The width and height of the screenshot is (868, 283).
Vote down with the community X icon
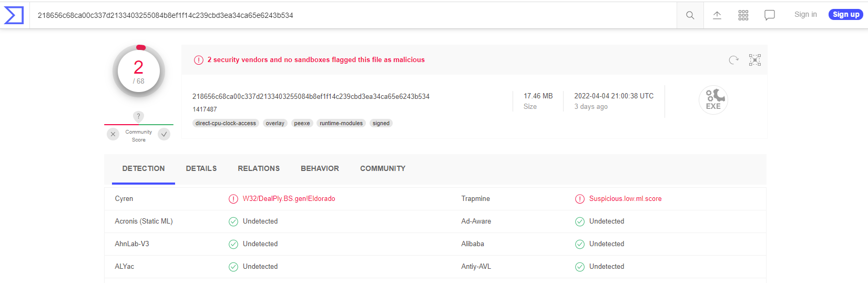[x=113, y=134]
